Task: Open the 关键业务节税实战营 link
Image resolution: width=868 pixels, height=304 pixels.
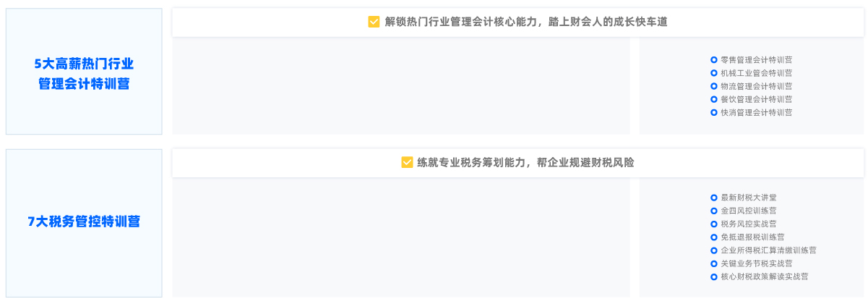Action: click(756, 263)
